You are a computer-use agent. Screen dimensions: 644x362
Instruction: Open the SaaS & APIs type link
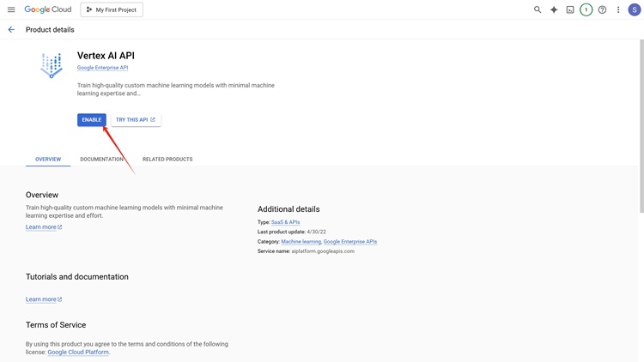pyautogui.click(x=285, y=222)
